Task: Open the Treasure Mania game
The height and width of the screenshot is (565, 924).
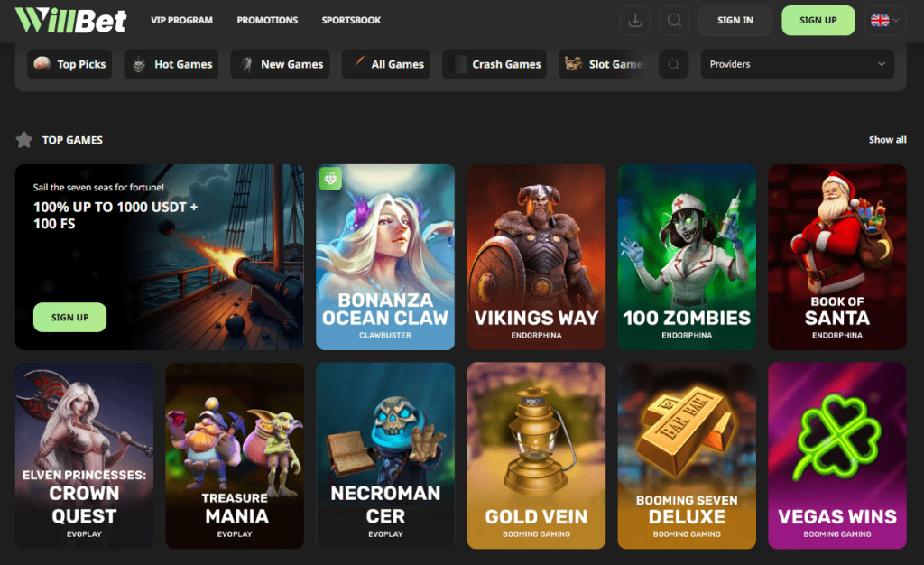Action: 236,456
